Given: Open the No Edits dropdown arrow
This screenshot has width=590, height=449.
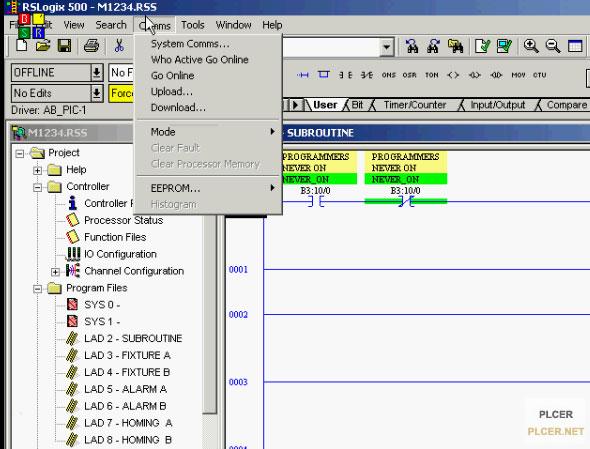Looking at the screenshot, I should (x=97, y=93).
